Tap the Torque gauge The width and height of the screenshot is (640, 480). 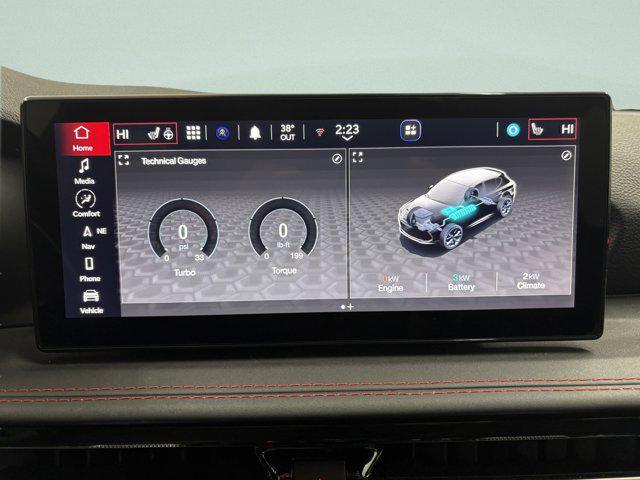pos(283,236)
